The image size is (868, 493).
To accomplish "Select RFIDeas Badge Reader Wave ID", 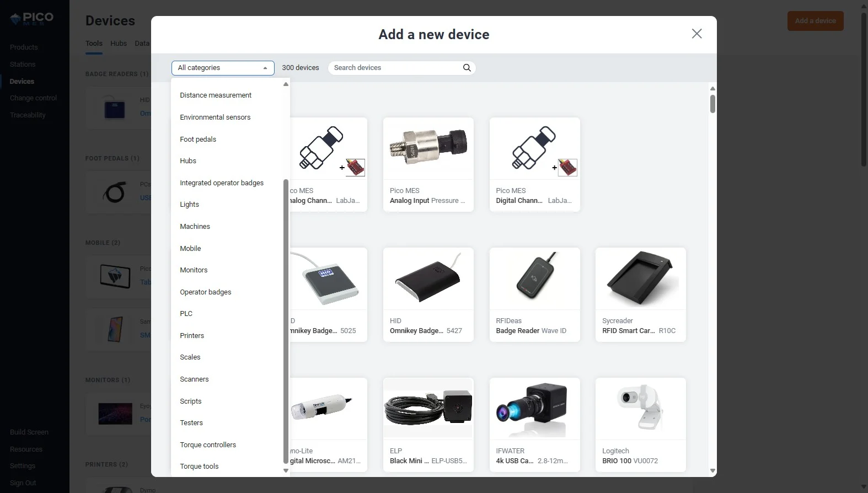I will [x=534, y=294].
